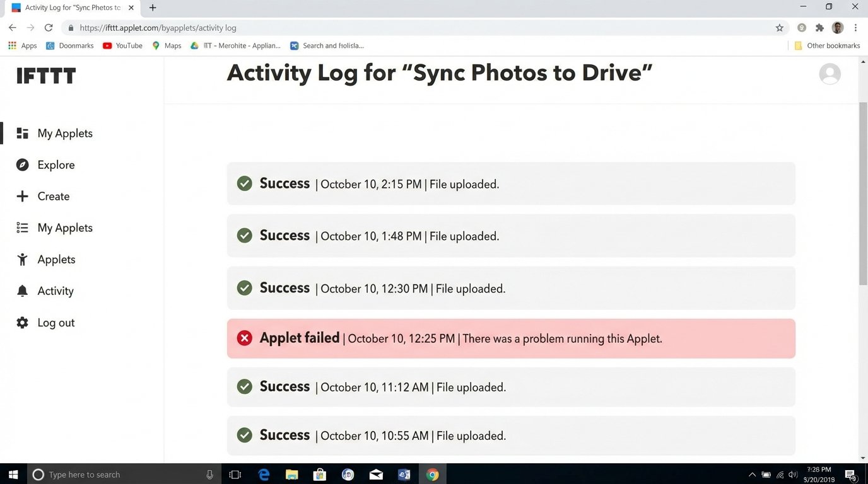
Task: Open a new tab with the plus button
Action: [153, 8]
